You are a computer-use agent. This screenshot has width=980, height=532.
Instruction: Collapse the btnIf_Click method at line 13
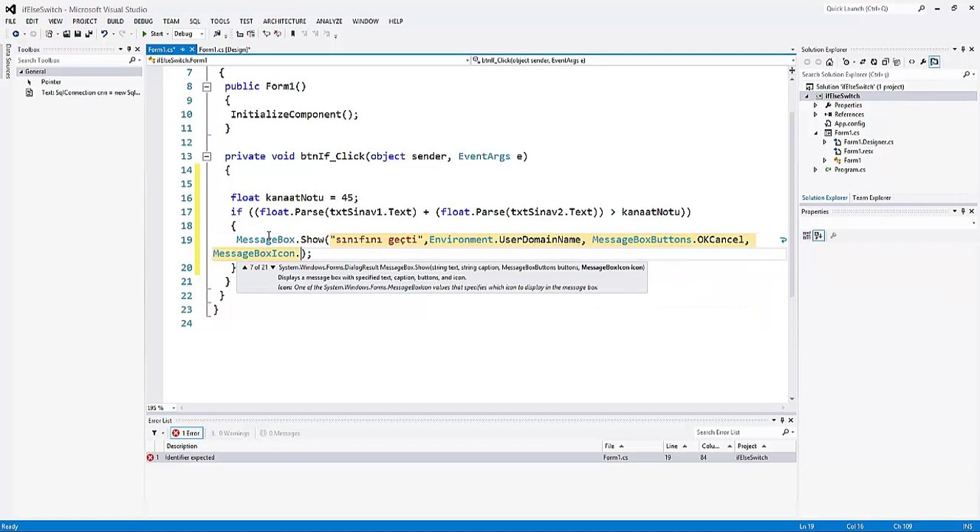click(207, 157)
